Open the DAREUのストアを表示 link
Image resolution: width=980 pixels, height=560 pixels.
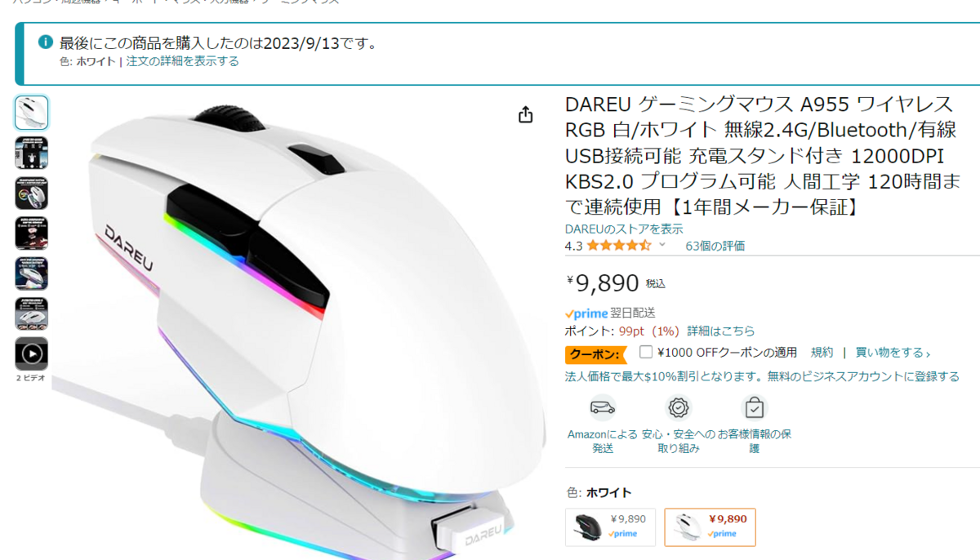[624, 229]
